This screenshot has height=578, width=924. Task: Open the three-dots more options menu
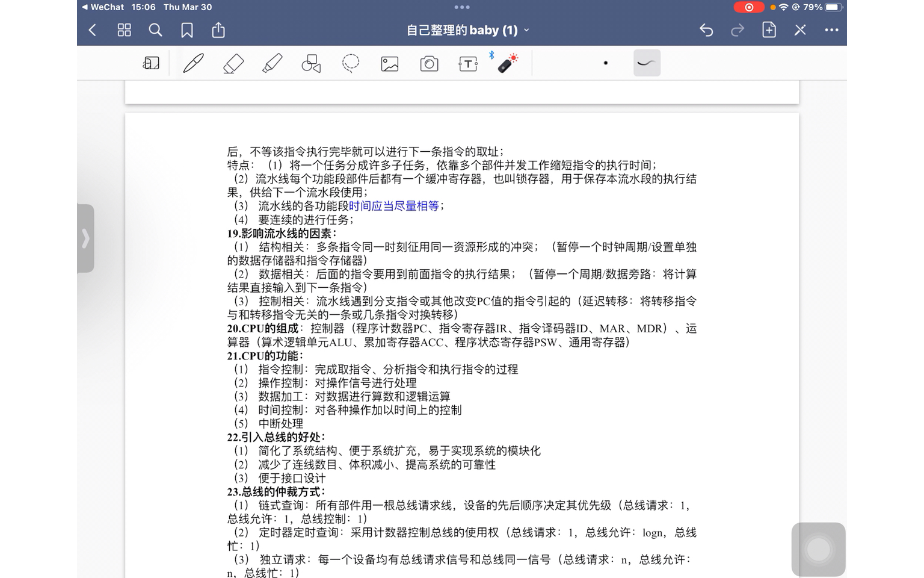click(x=831, y=30)
